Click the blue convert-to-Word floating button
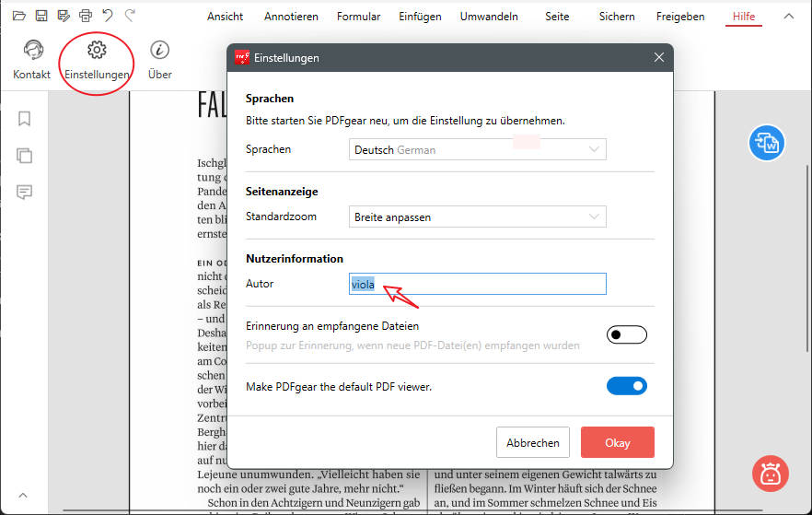 (x=766, y=143)
